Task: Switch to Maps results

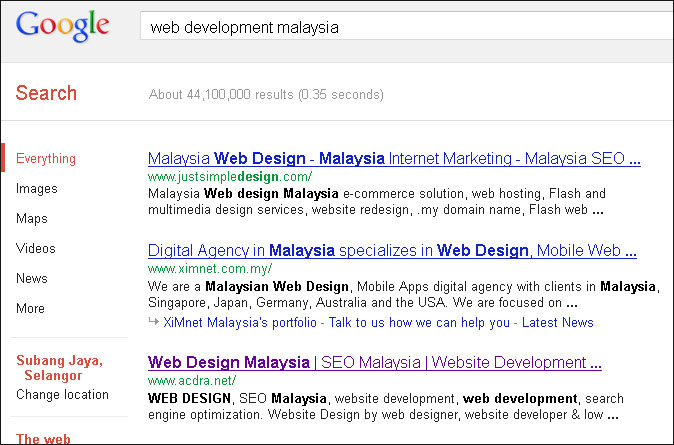Action: pyautogui.click(x=31, y=218)
